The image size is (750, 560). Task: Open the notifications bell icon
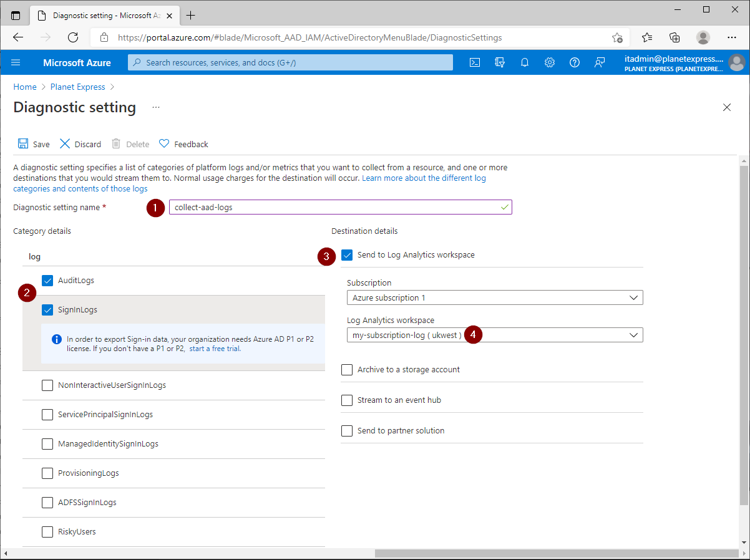(x=525, y=62)
